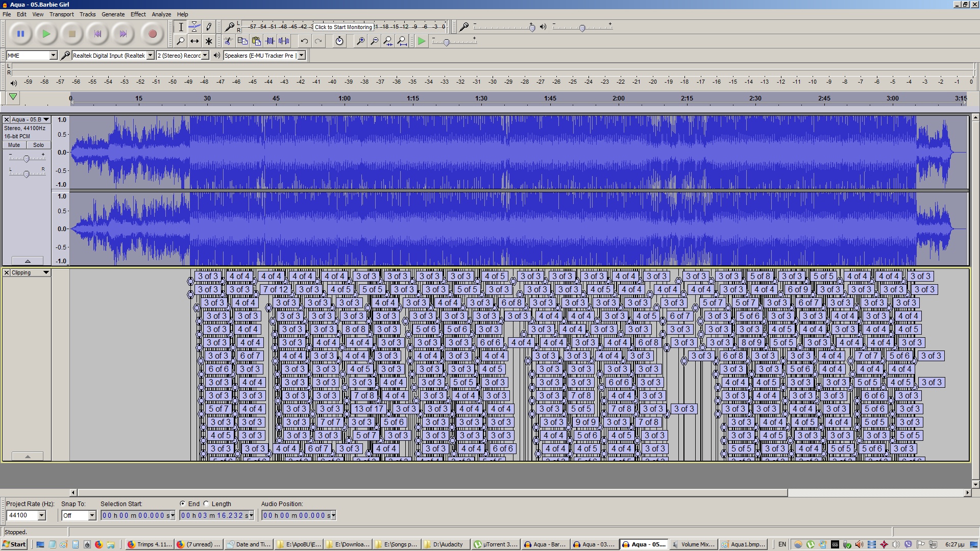Stop playback with the Stop button
The image size is (980, 551).
[x=72, y=34]
